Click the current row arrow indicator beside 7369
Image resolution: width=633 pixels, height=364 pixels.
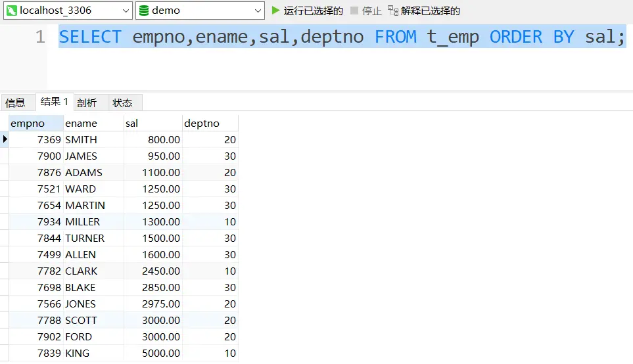5,139
